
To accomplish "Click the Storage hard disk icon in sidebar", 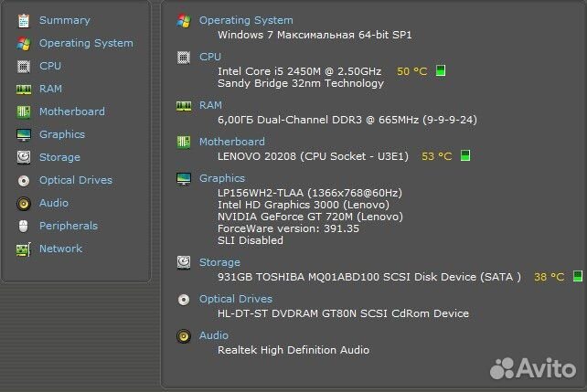I will click(24, 157).
